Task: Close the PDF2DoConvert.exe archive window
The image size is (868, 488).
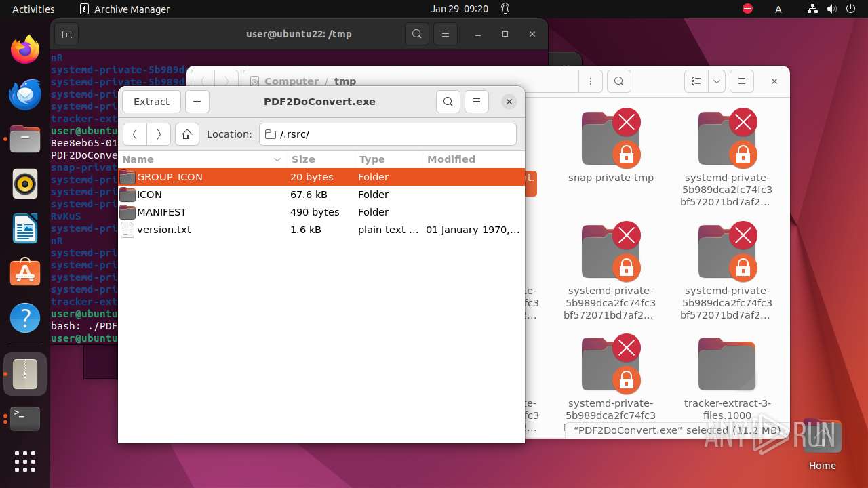Action: [x=509, y=102]
